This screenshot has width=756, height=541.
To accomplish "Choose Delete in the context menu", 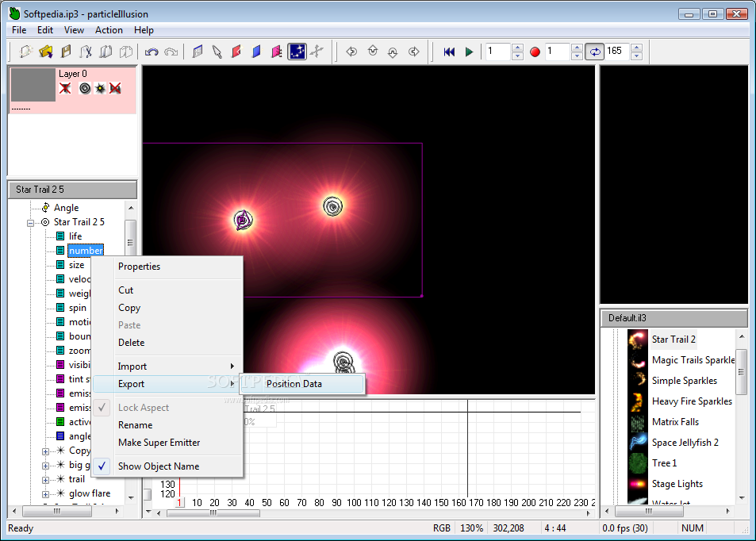I will 167,343.
